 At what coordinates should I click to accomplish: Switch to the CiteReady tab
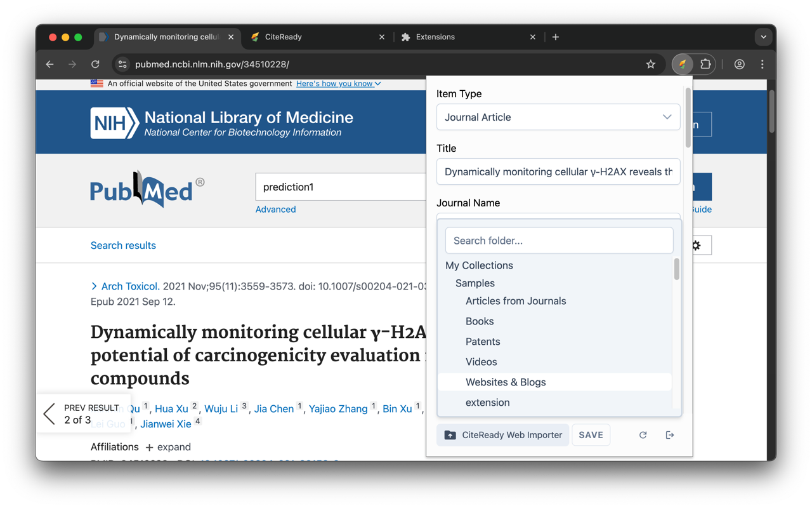tap(317, 37)
